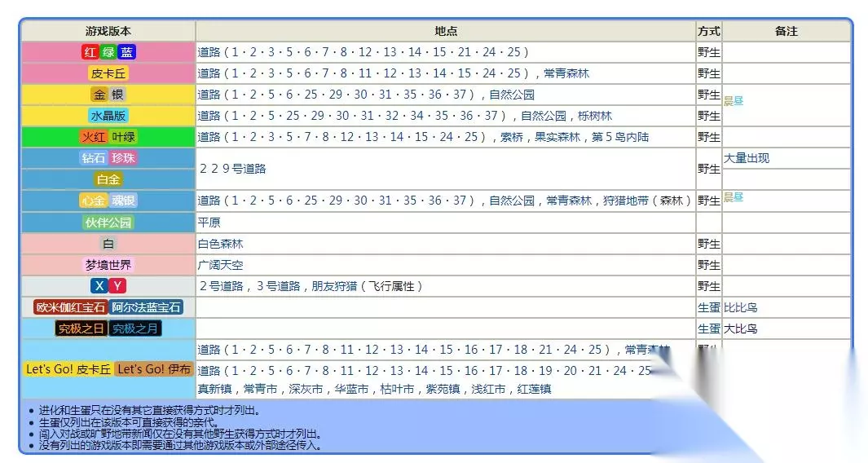This screenshot has height=463, width=868.
Task: Open the 珍珠 version badge
Action: [x=123, y=158]
